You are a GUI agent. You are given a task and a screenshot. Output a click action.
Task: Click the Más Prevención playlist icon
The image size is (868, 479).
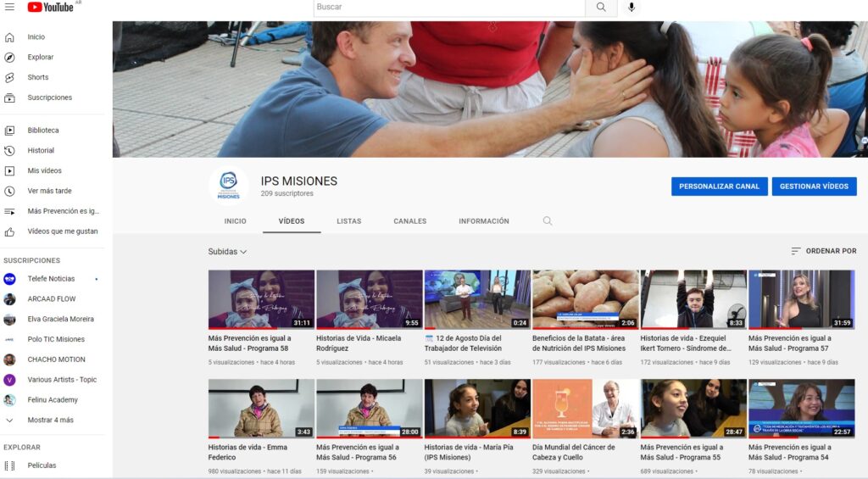coord(9,212)
